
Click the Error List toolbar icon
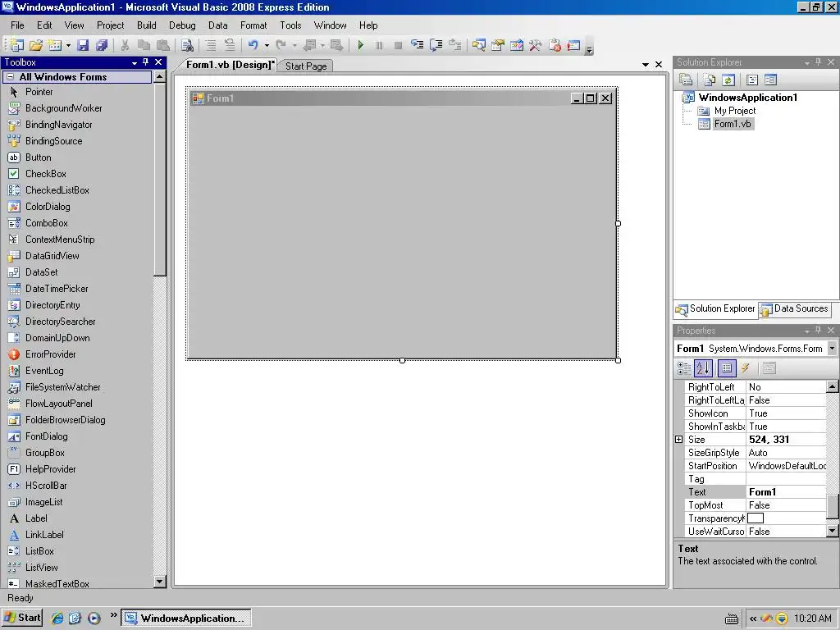coord(555,46)
